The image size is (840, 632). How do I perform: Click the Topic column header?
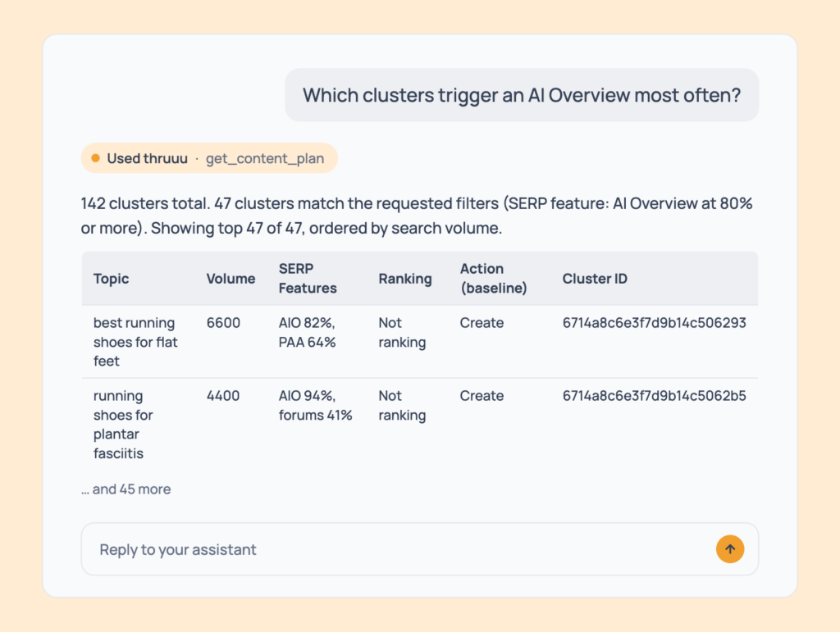click(x=111, y=278)
